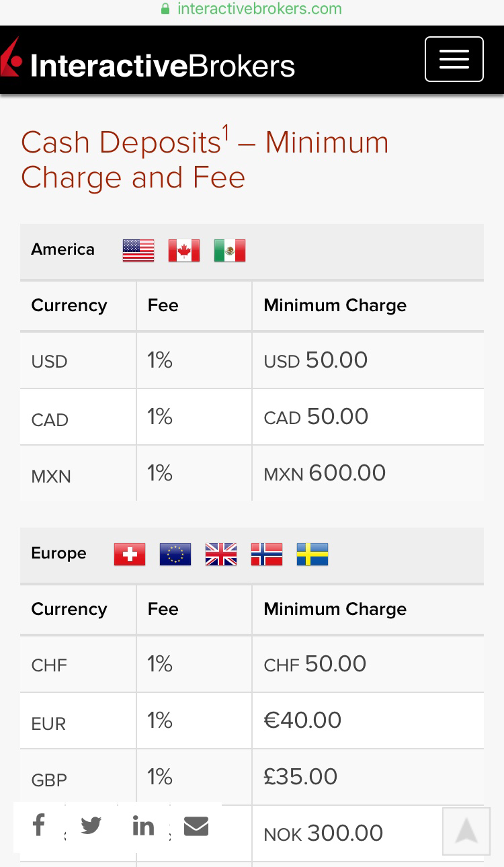Click the footnote 1 superscript in heading
504x867 pixels.
pos(226,132)
